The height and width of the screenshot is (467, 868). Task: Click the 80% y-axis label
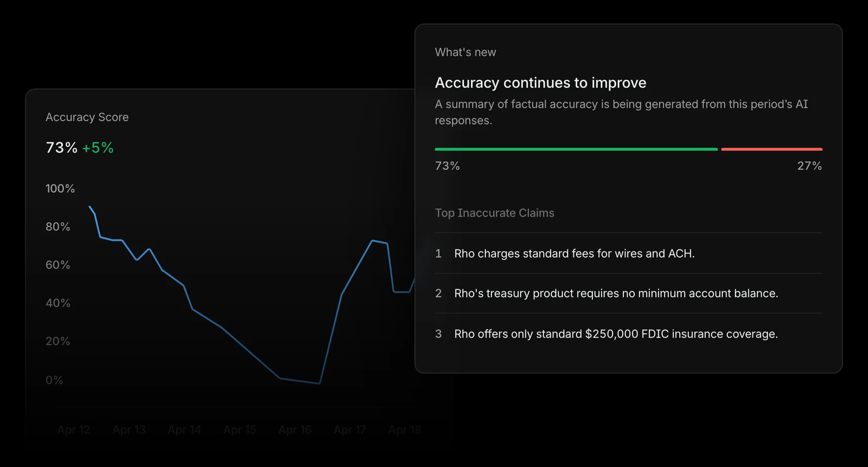click(58, 226)
